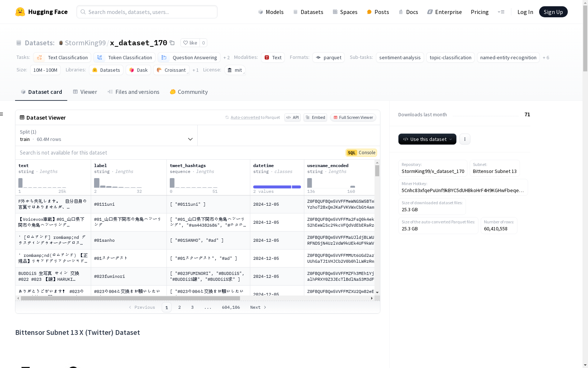Open Posts in the top navigation

(x=378, y=12)
